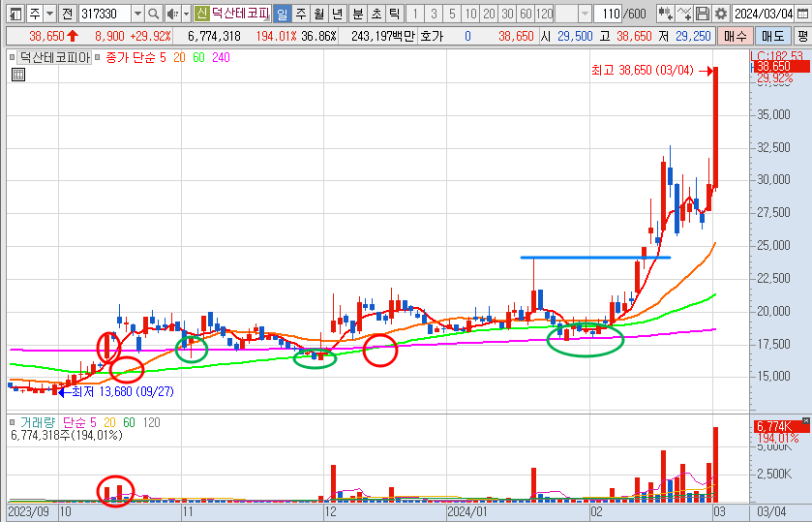
Task: Click the candle chart add icon
Action: (x=666, y=14)
